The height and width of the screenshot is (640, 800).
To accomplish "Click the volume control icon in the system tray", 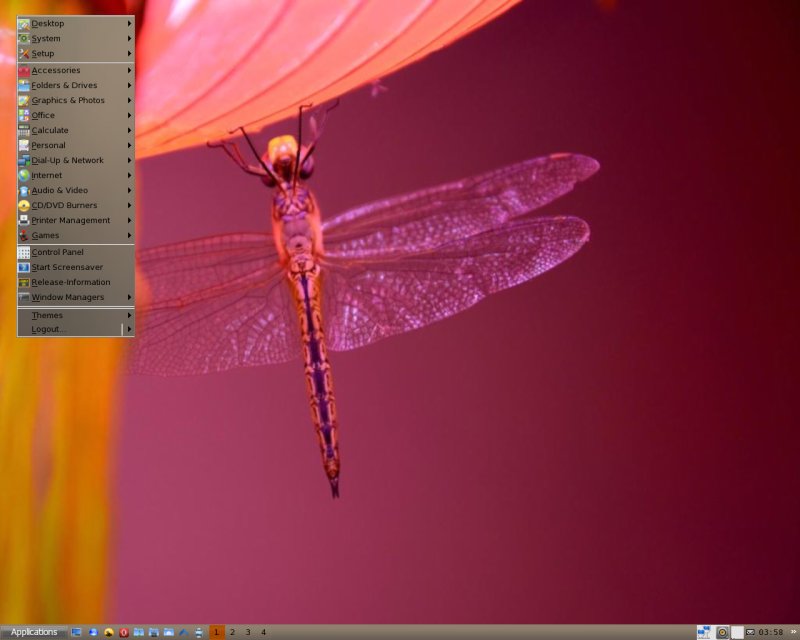I will [x=722, y=631].
